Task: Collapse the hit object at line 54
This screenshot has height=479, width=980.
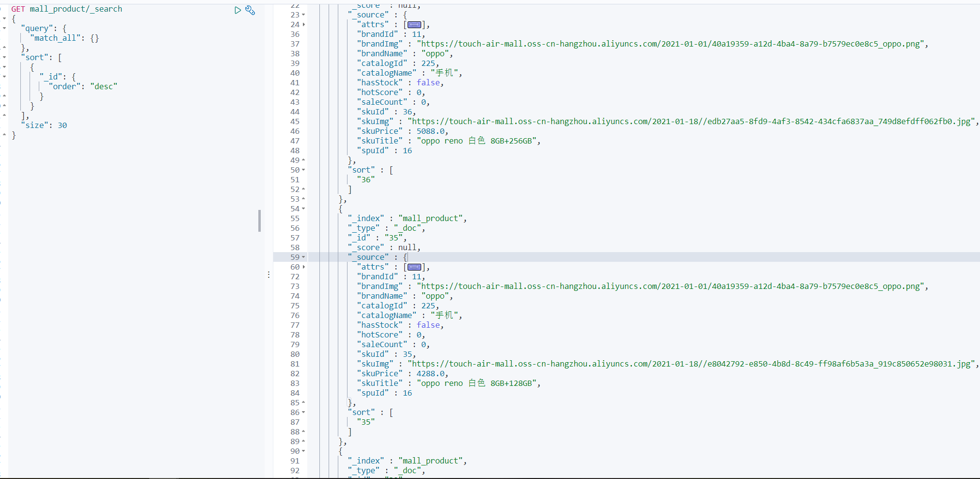Action: coord(304,209)
